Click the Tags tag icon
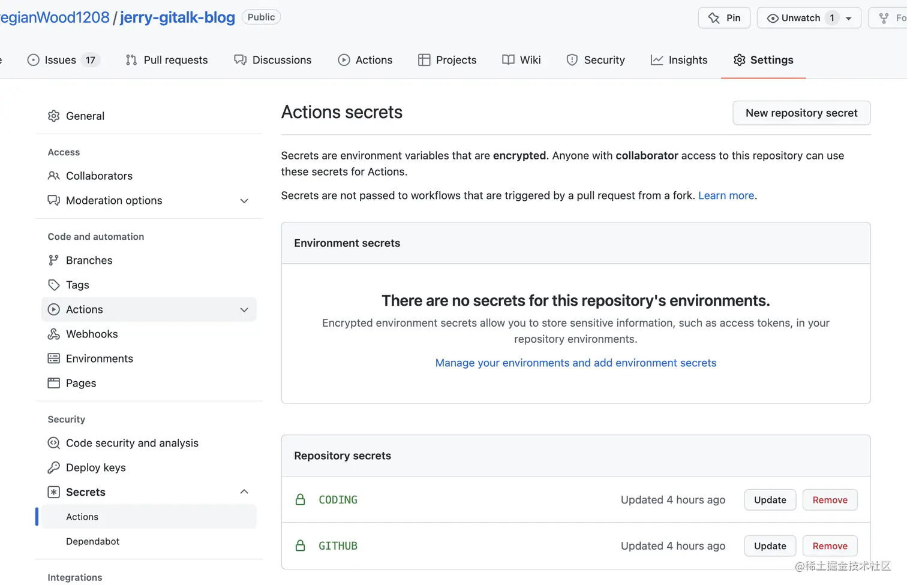The image size is (907, 588). click(x=53, y=285)
